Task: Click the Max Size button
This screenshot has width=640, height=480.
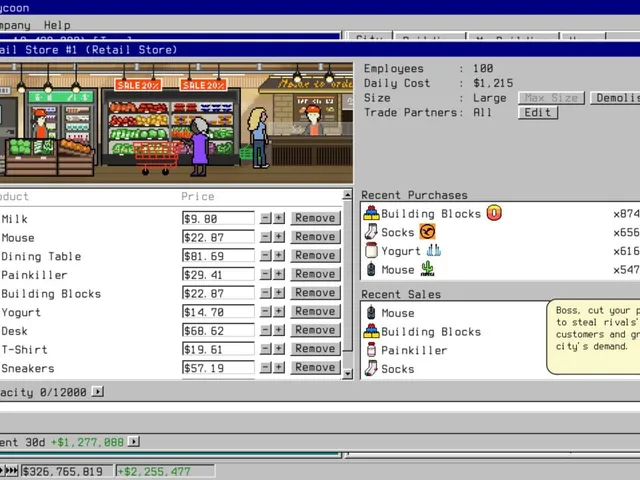Action: pos(551,98)
